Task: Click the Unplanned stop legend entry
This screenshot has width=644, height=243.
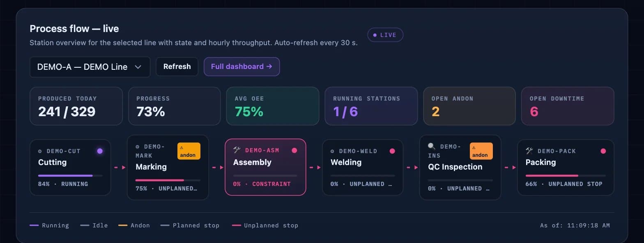Action: (265, 225)
